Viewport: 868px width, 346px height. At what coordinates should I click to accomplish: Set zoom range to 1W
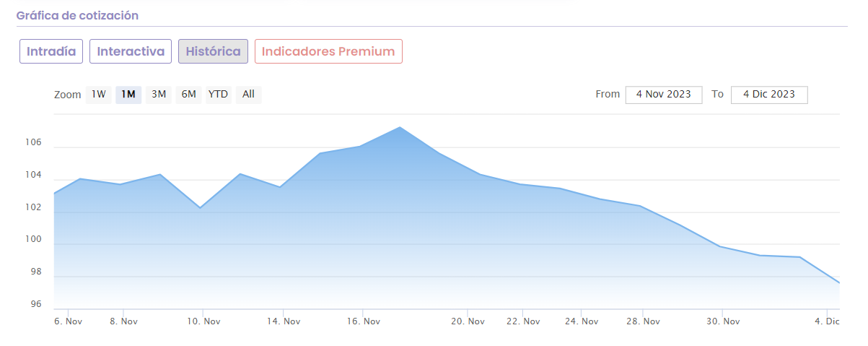tap(99, 95)
